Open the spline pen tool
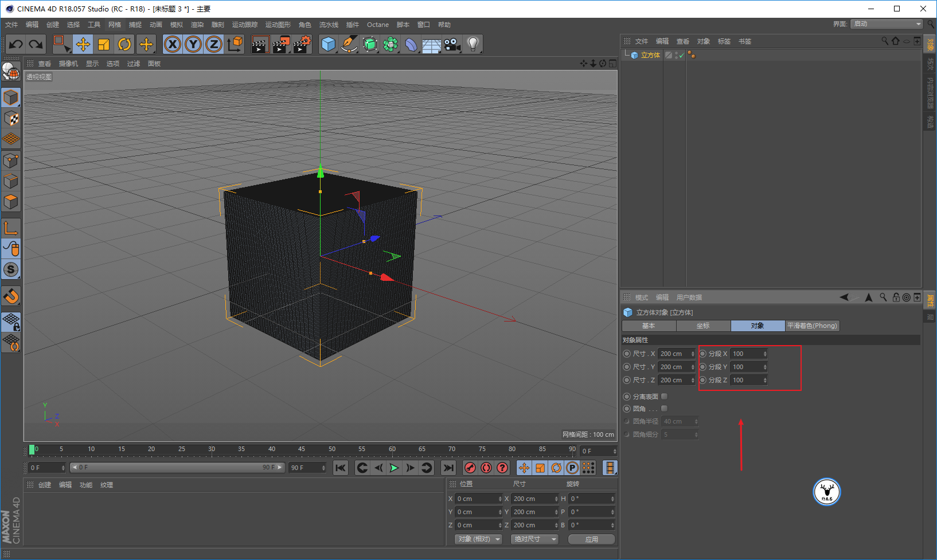 tap(349, 44)
